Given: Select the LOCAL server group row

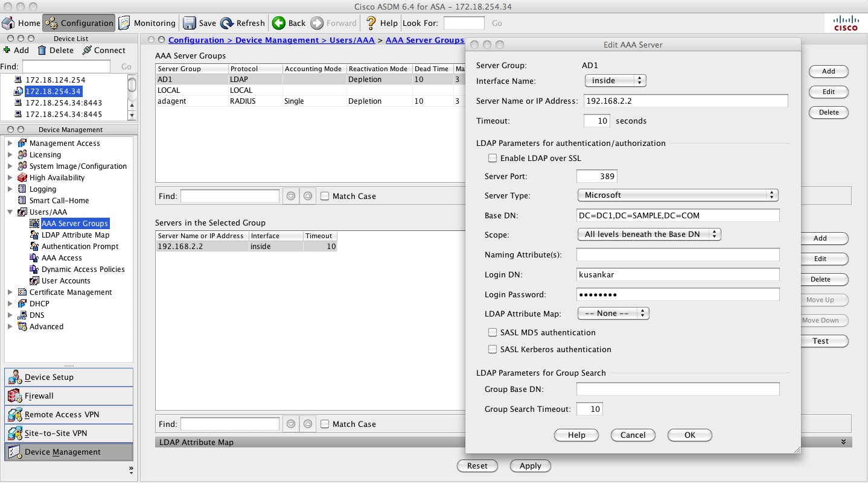Looking at the screenshot, I should (x=311, y=90).
